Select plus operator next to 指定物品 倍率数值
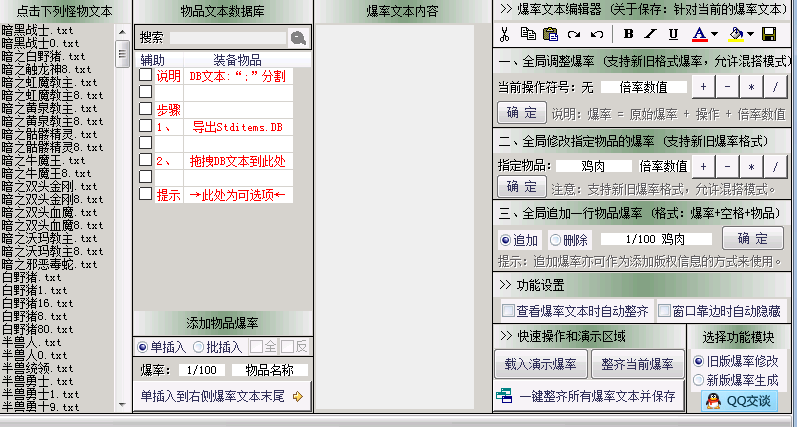Screen dimensions: 797x427 [703, 166]
